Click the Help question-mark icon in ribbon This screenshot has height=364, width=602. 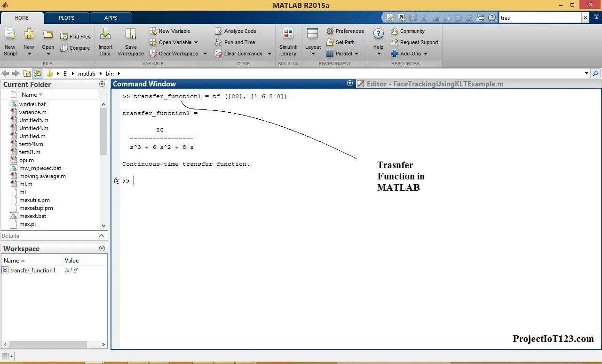(x=379, y=34)
